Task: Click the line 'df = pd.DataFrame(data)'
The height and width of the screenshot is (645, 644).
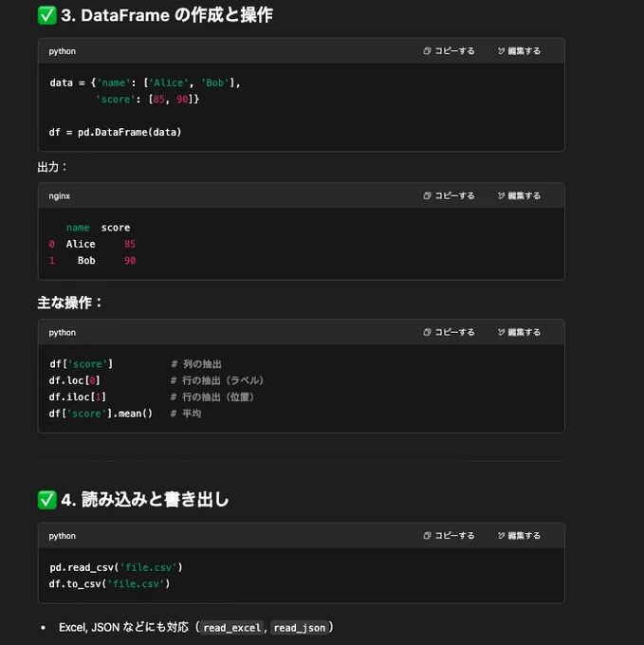Action: [x=115, y=133]
